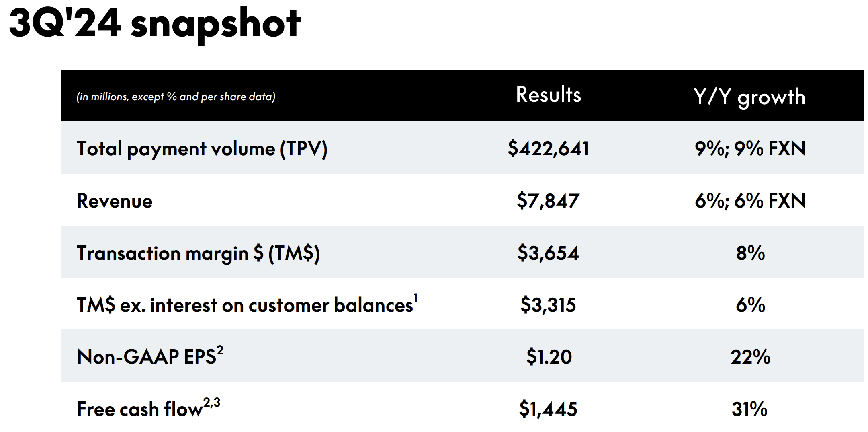Click the 8% transaction margin growth value
Viewport: 868px width, 432px height.
[x=750, y=253]
